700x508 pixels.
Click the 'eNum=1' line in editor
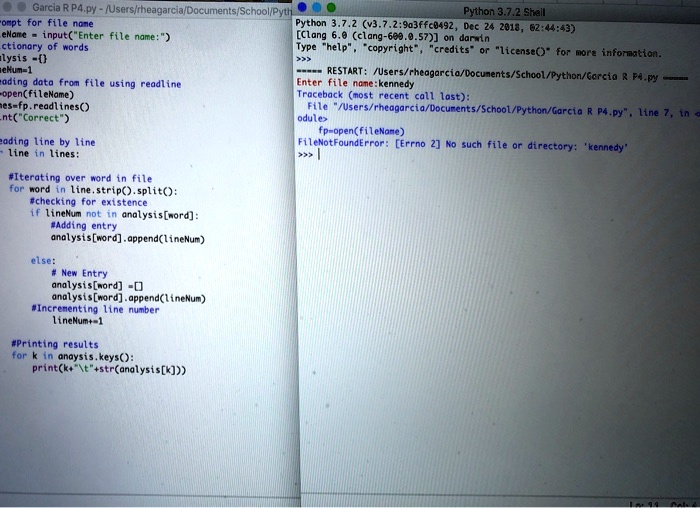(16, 70)
